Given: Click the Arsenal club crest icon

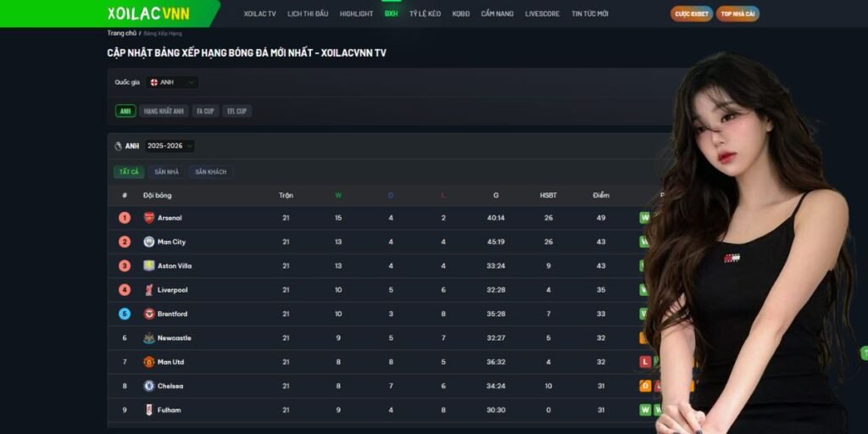Looking at the screenshot, I should [x=149, y=218].
